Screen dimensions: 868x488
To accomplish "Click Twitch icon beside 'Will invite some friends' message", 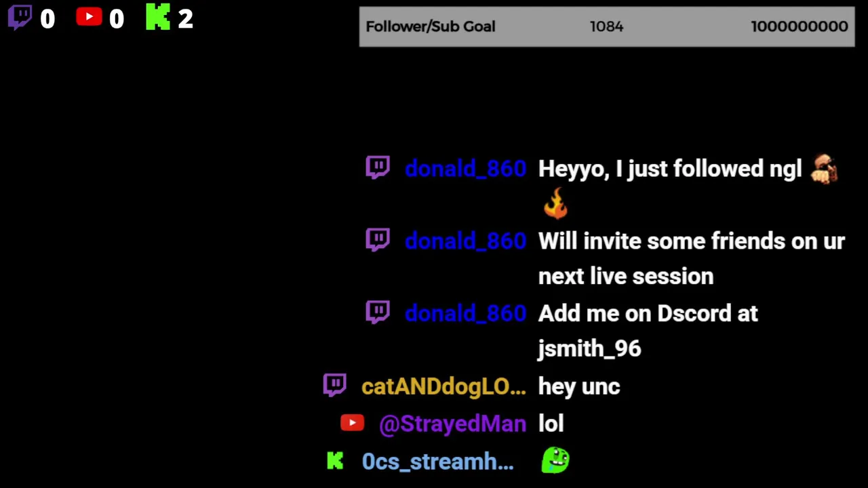I will [378, 240].
